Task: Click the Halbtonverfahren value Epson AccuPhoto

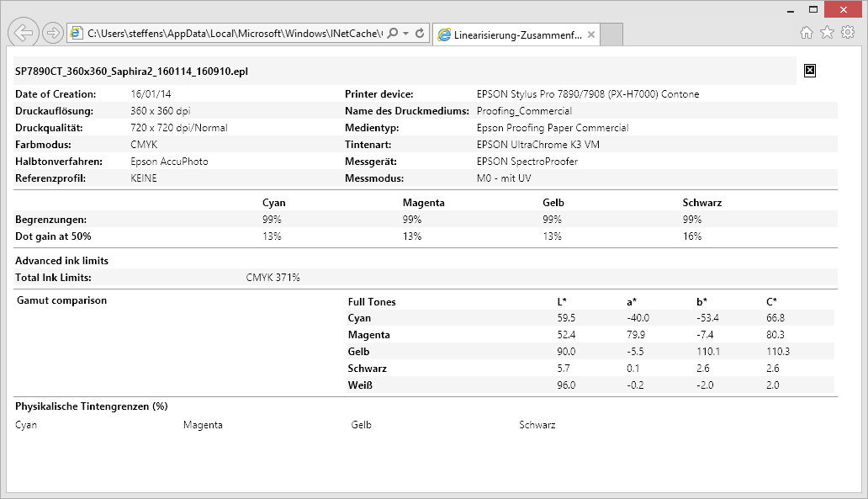Action: pyautogui.click(x=169, y=162)
